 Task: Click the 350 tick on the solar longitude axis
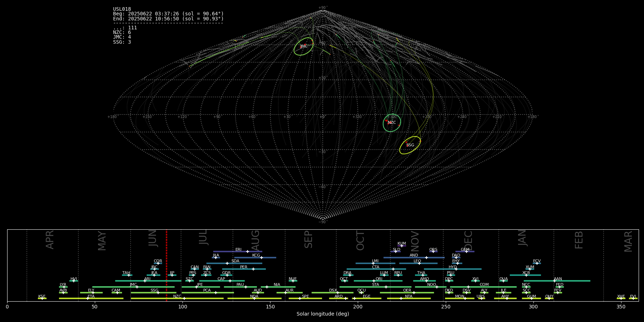(x=621, y=307)
